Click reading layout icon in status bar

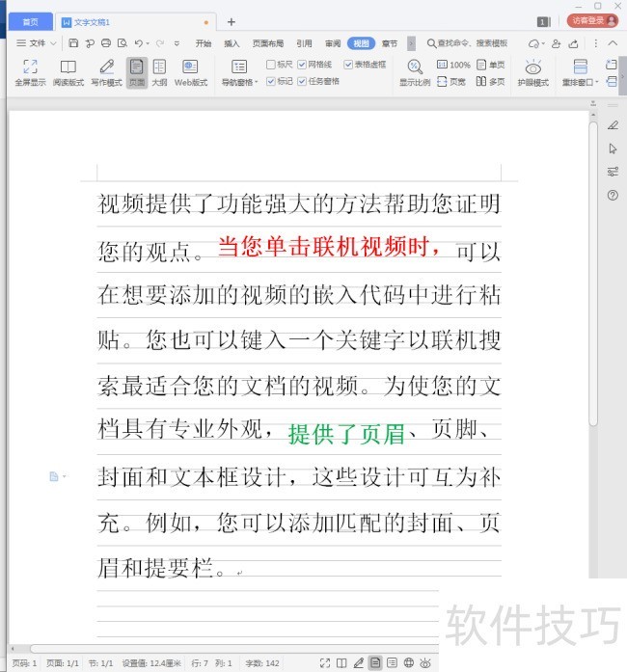coord(341,663)
